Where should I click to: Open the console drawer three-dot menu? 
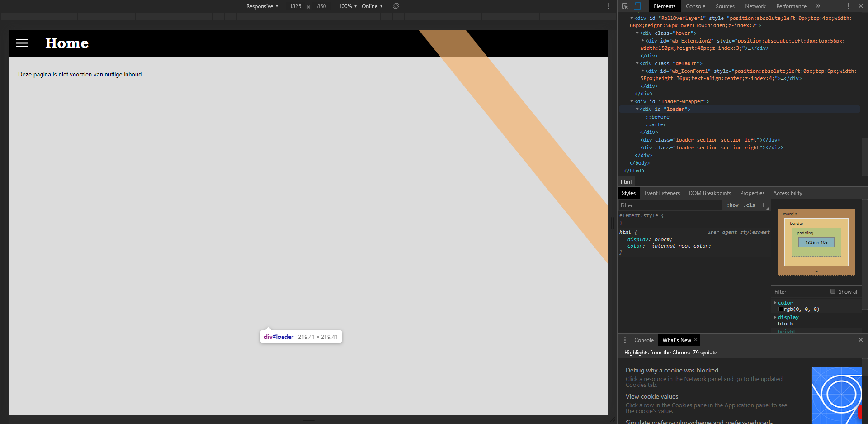[625, 340]
